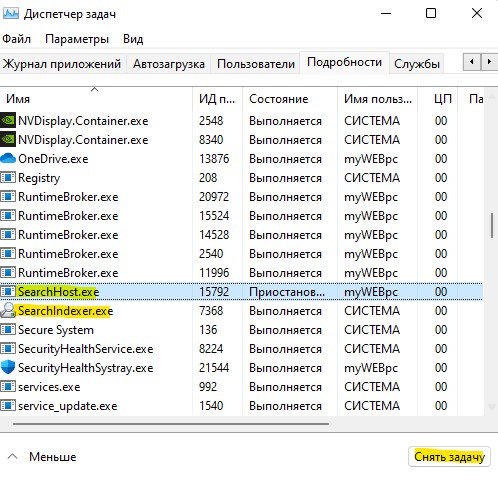Open the Параметры menu

(77, 39)
